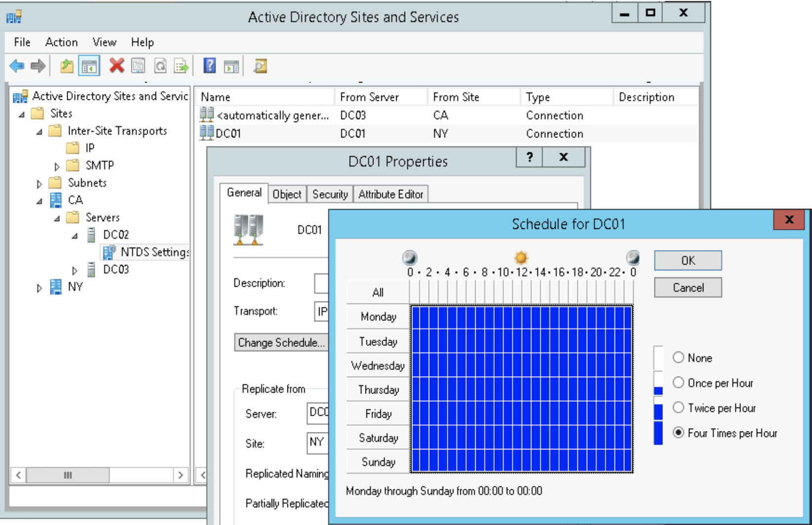Click the tree pane horizontal scrollbar thumb
Image resolution: width=812 pixels, height=525 pixels.
coord(68,475)
